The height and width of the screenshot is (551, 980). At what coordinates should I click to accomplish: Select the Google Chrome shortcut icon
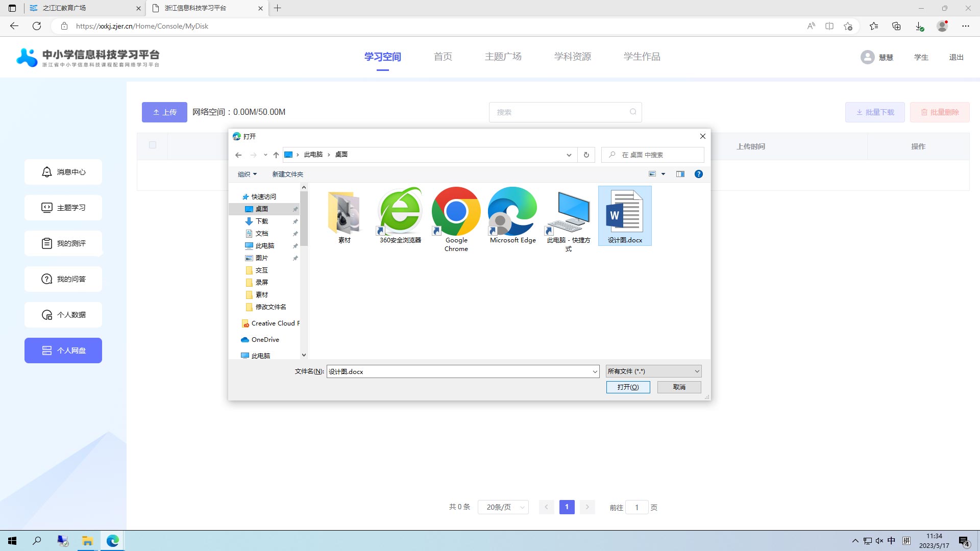point(456,211)
